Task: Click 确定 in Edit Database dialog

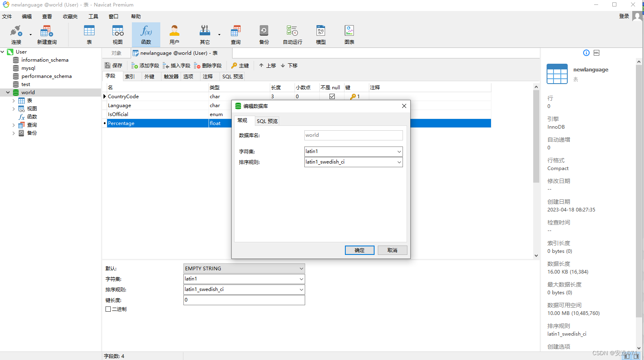Action: tap(360, 250)
